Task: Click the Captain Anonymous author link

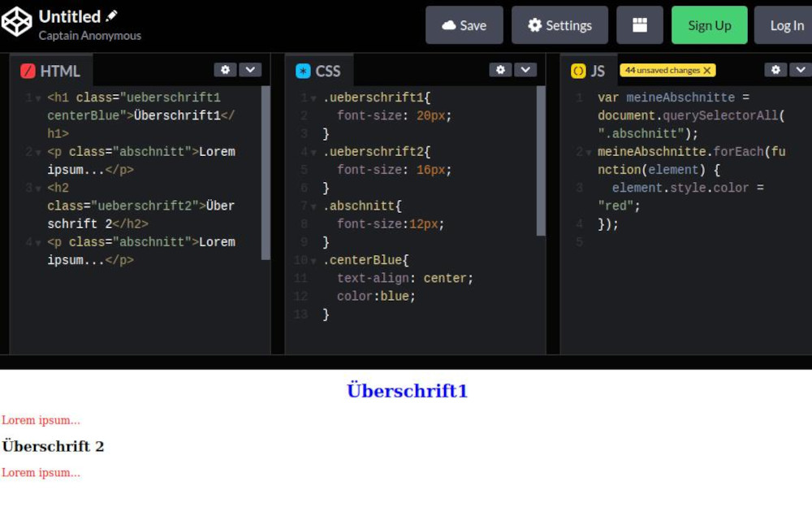Action: click(x=89, y=35)
